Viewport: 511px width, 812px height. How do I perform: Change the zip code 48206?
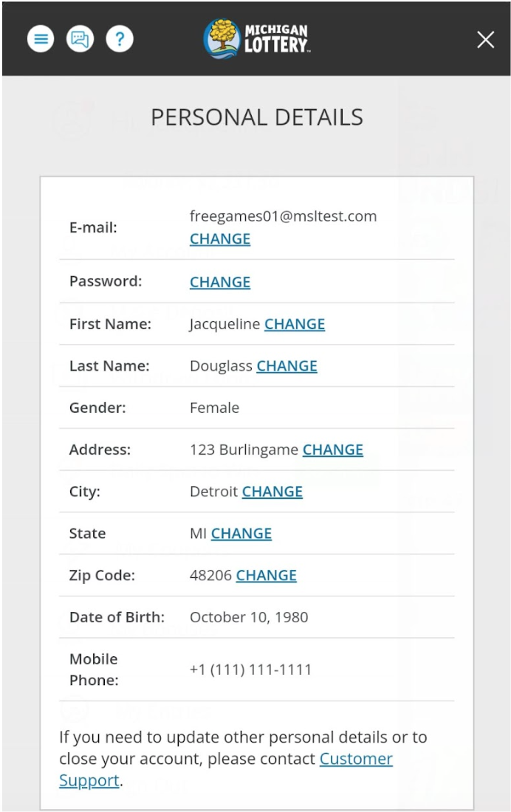pos(266,574)
